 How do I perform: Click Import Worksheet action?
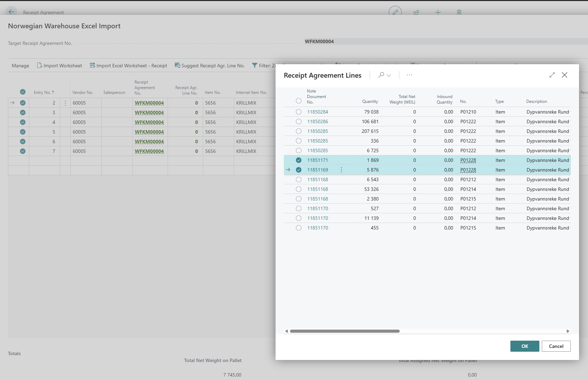tap(59, 66)
